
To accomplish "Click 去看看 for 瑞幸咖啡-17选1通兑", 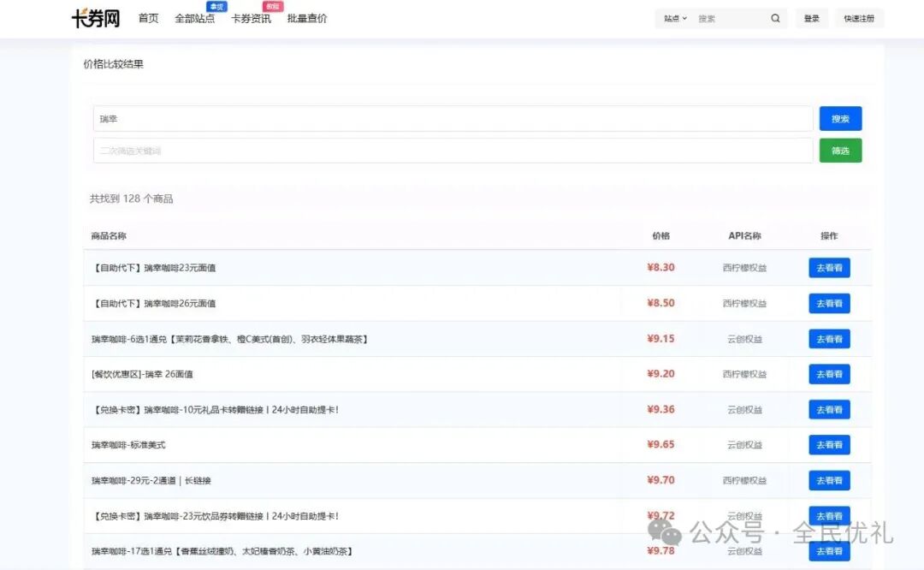I will pyautogui.click(x=829, y=551).
